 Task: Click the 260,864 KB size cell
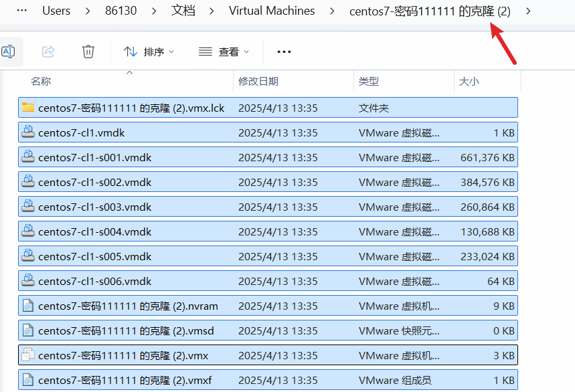tap(487, 207)
